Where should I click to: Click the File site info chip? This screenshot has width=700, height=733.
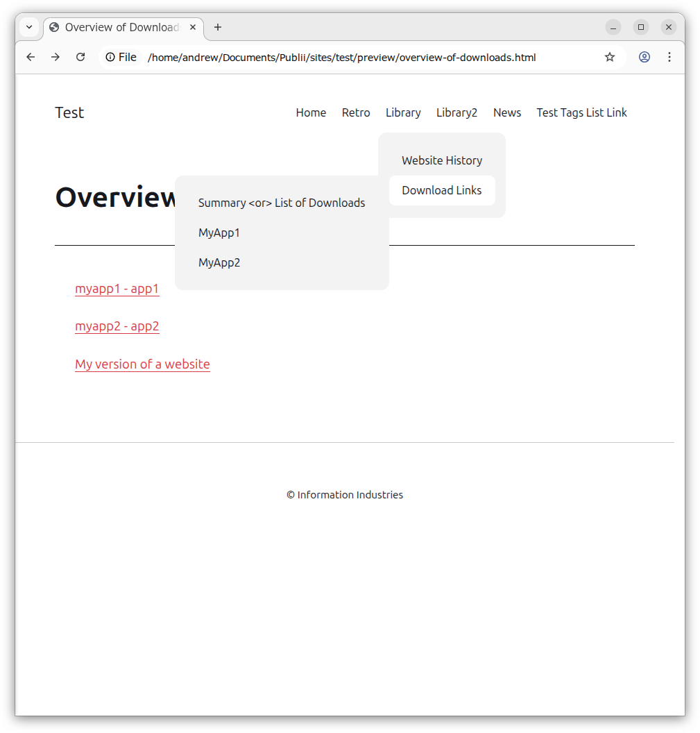click(121, 57)
